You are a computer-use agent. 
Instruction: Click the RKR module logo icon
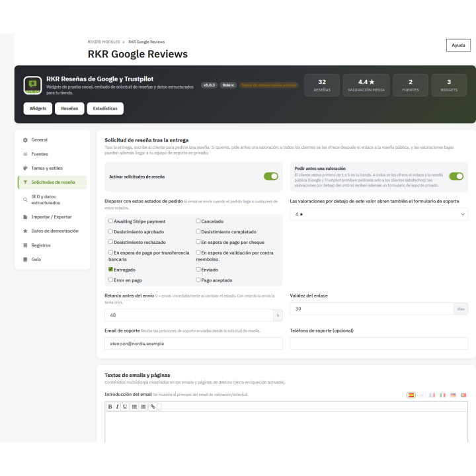pos(32,85)
